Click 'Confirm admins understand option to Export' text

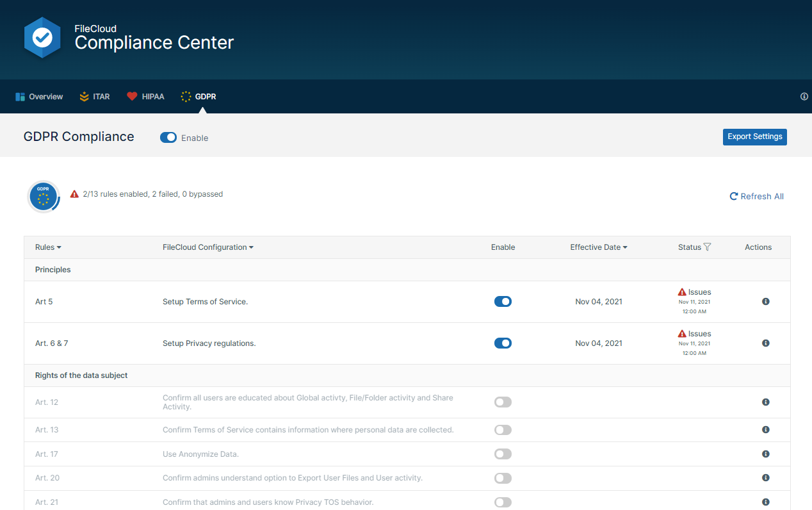point(293,477)
